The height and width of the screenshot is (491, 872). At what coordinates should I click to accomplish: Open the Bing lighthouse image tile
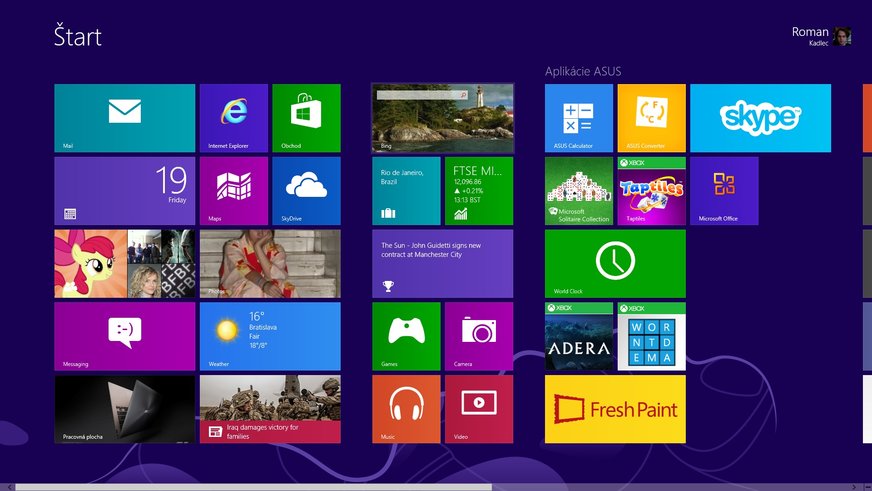click(x=442, y=117)
